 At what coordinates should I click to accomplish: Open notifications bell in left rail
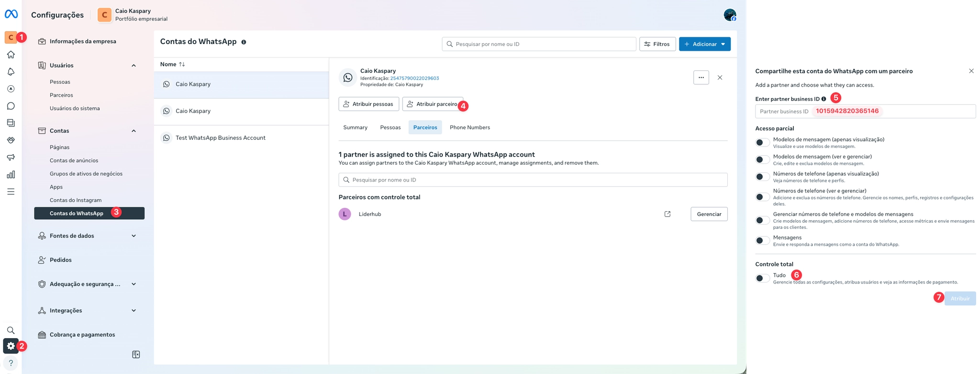tap(11, 72)
